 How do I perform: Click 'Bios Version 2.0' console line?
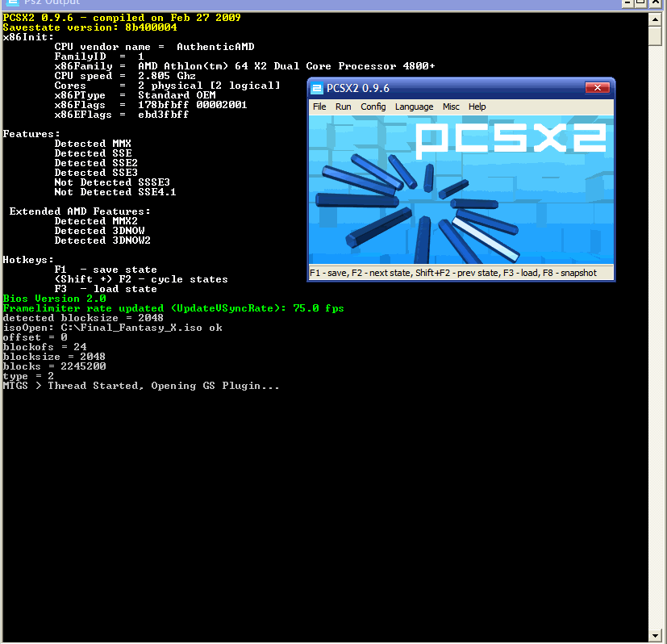tap(55, 299)
